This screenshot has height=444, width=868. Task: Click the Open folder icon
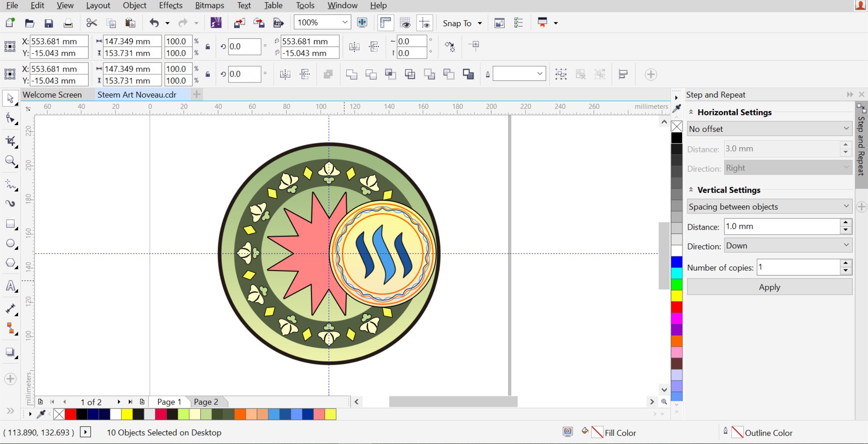30,23
